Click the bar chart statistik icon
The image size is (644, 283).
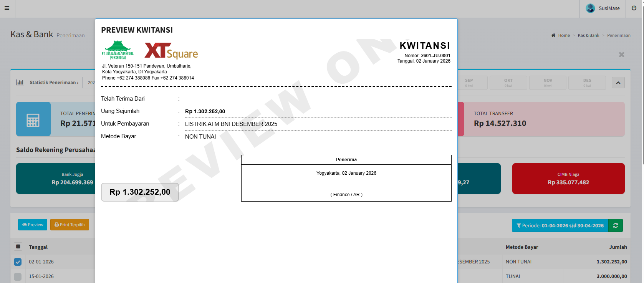[x=20, y=83]
